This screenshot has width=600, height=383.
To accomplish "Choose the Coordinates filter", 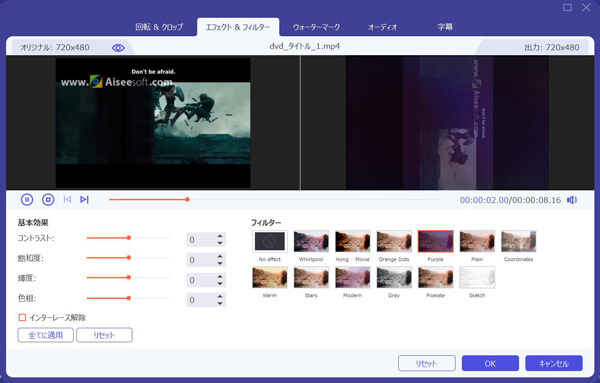I will pos(518,241).
